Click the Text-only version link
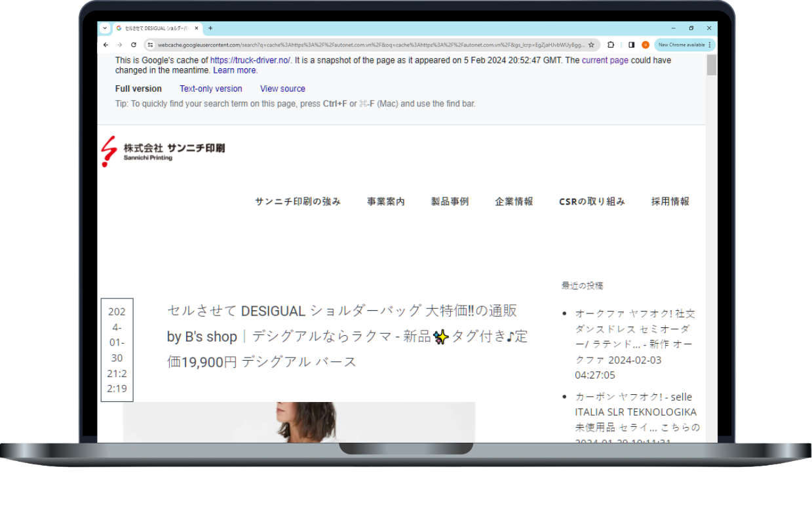Screen dimensions: 812x505 click(x=210, y=89)
